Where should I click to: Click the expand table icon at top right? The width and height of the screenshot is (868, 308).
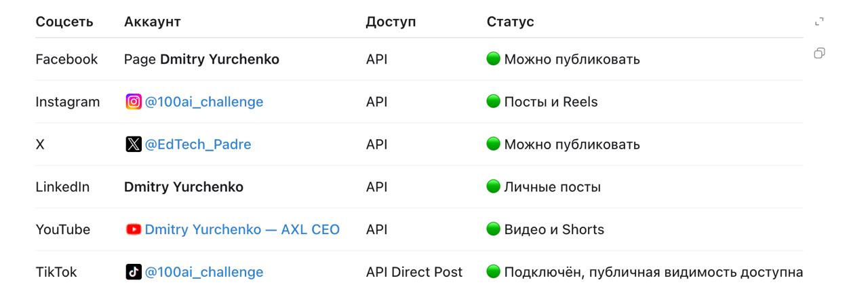pyautogui.click(x=819, y=22)
